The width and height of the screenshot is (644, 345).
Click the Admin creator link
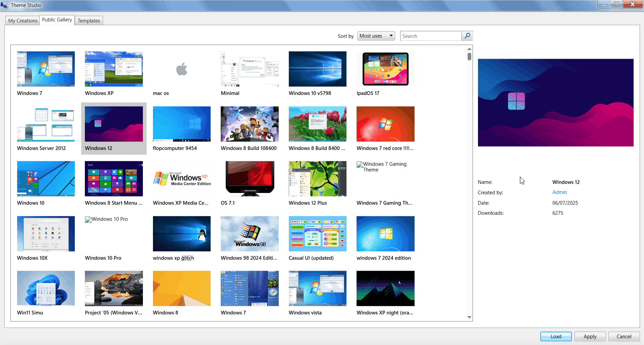coord(559,192)
